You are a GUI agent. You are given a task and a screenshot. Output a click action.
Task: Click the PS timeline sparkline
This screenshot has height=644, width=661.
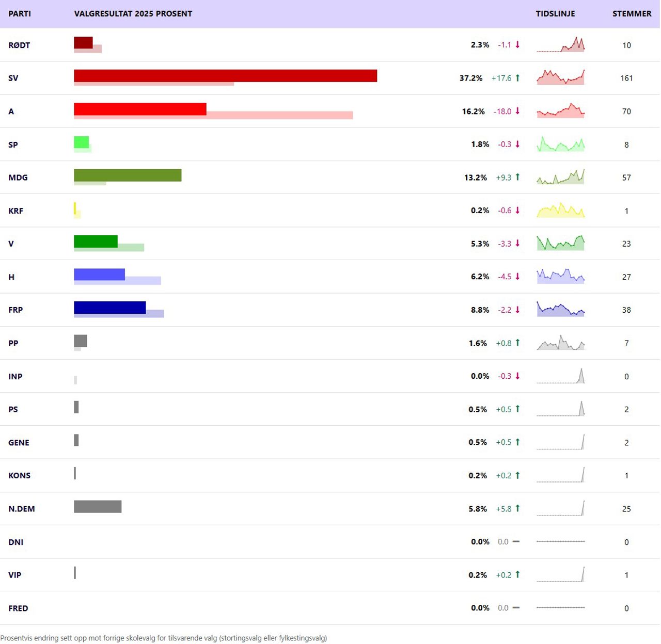561,409
